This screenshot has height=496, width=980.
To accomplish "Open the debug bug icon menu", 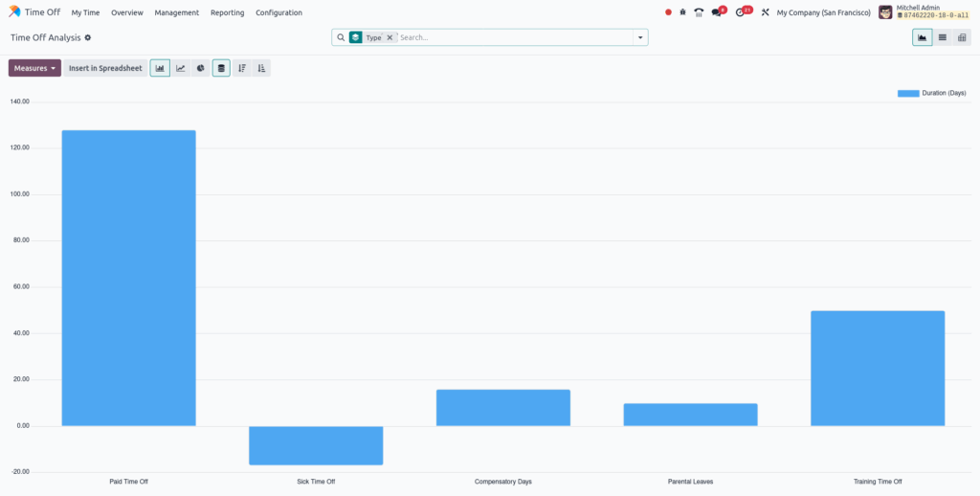I will (682, 12).
